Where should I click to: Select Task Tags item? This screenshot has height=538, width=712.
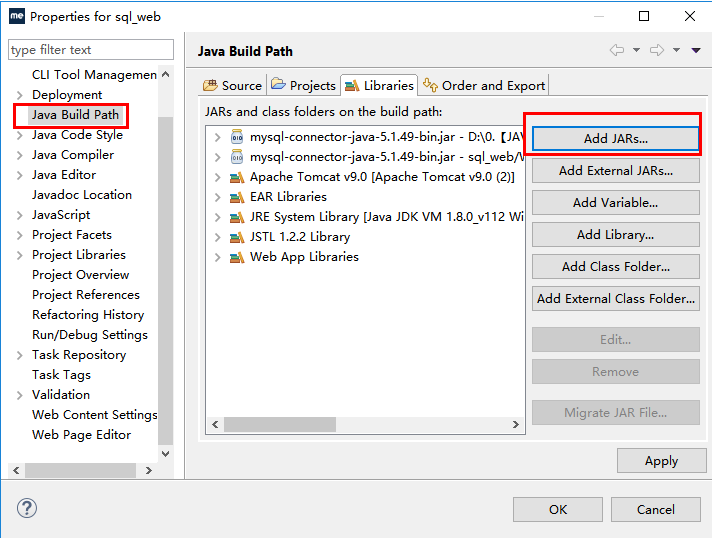[61, 375]
